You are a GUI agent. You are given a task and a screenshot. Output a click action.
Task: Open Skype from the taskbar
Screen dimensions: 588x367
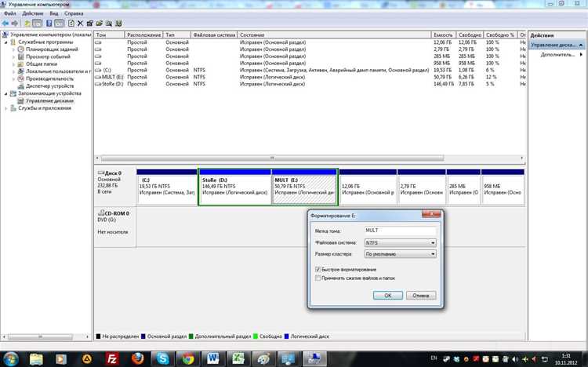pos(162,358)
